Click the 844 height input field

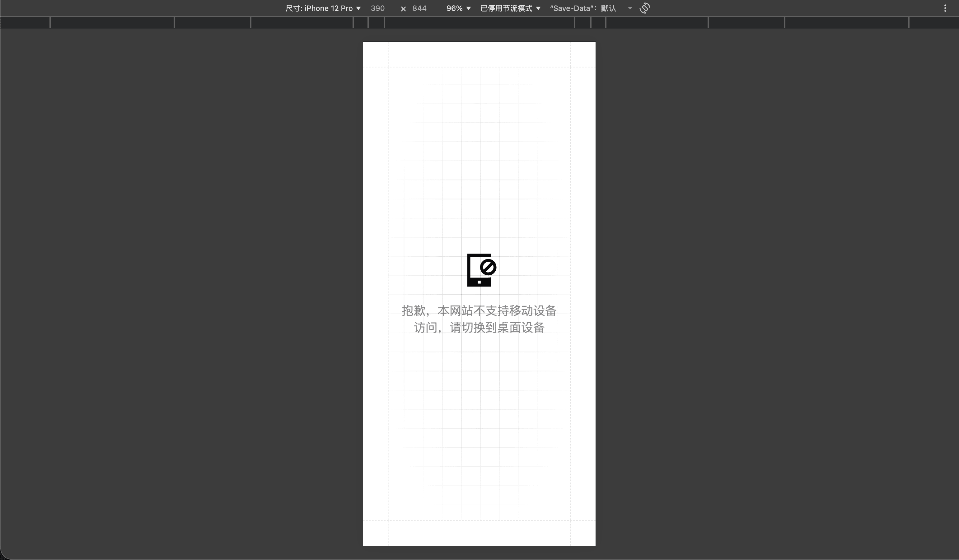coord(419,8)
